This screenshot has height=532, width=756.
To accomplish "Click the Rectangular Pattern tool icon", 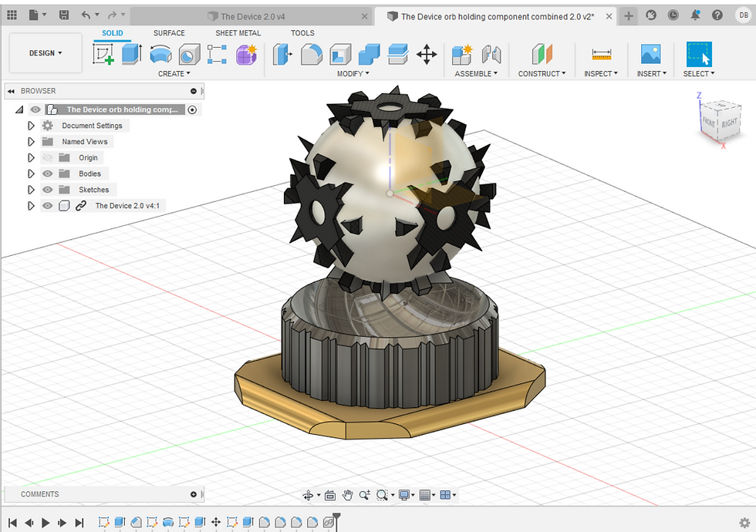I will click(x=217, y=54).
